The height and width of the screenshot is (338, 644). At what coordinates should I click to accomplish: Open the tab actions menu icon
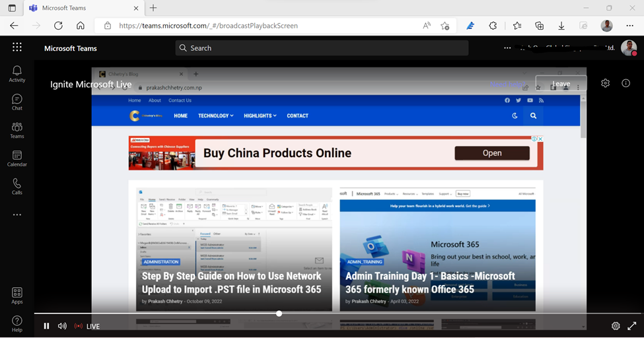pos(12,8)
